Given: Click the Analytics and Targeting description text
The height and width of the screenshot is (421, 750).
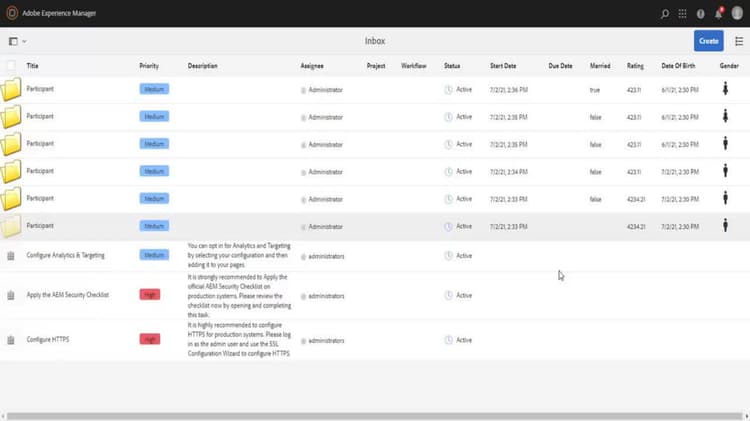Looking at the screenshot, I should coord(239,255).
